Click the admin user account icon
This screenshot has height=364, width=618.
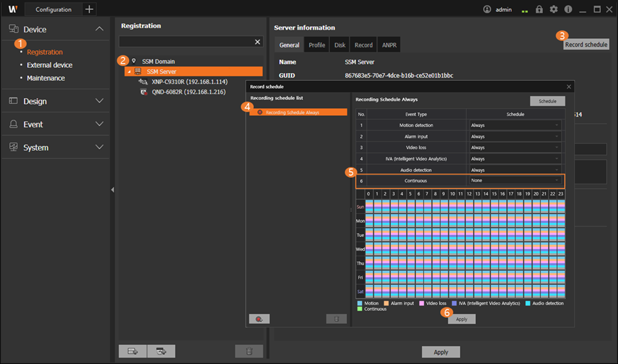487,9
